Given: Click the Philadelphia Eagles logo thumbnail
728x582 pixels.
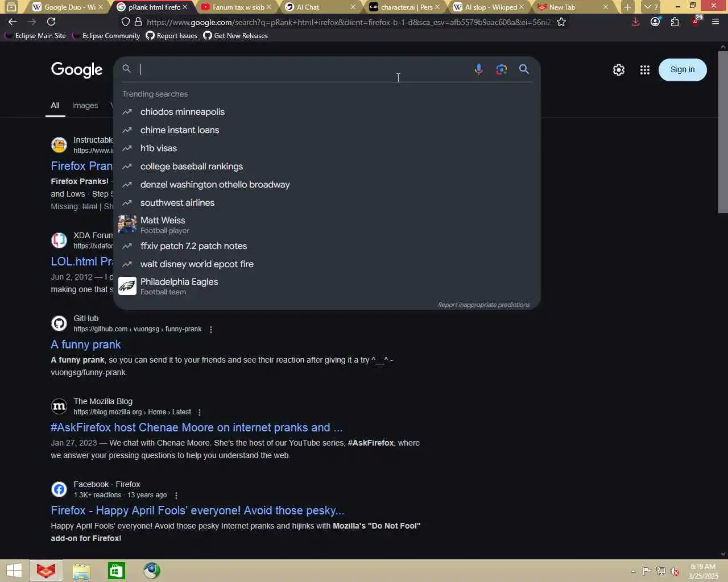Looking at the screenshot, I should tap(127, 286).
